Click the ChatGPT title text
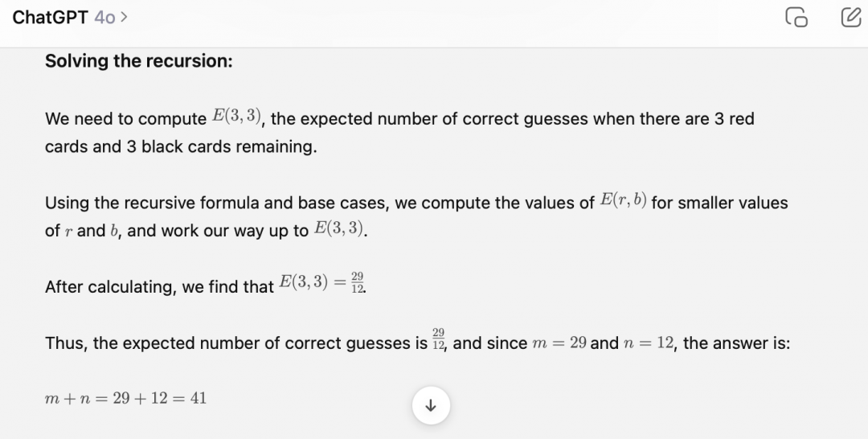This screenshot has height=439, width=868. [x=50, y=17]
